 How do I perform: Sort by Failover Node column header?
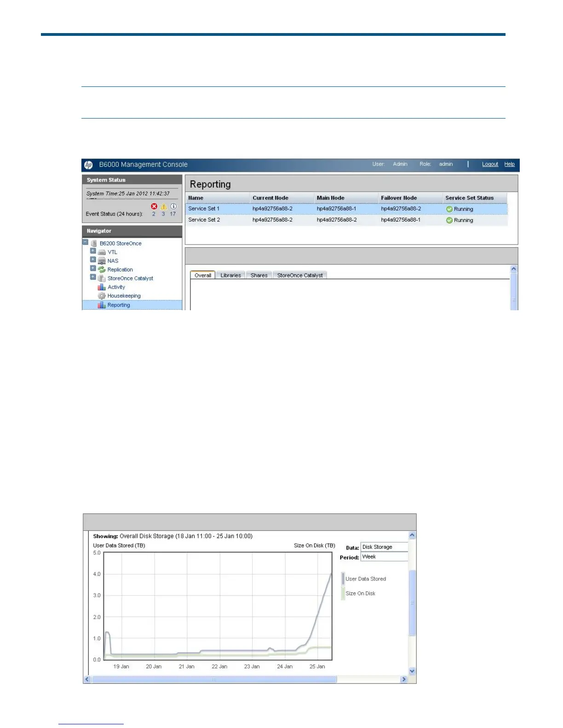tap(410, 198)
